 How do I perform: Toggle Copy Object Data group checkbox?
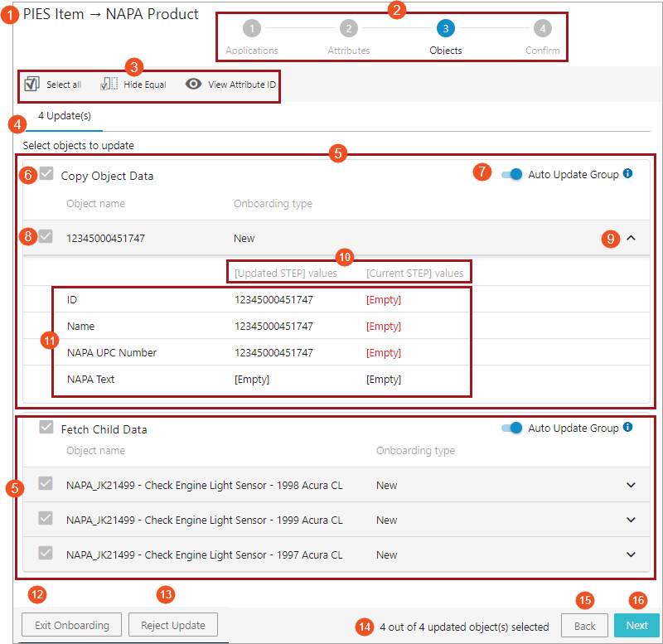[46, 173]
